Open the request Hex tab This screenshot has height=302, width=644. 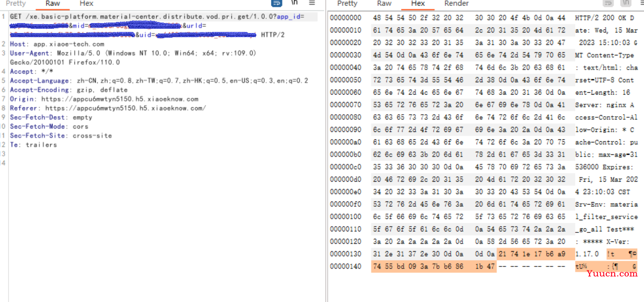86,4
